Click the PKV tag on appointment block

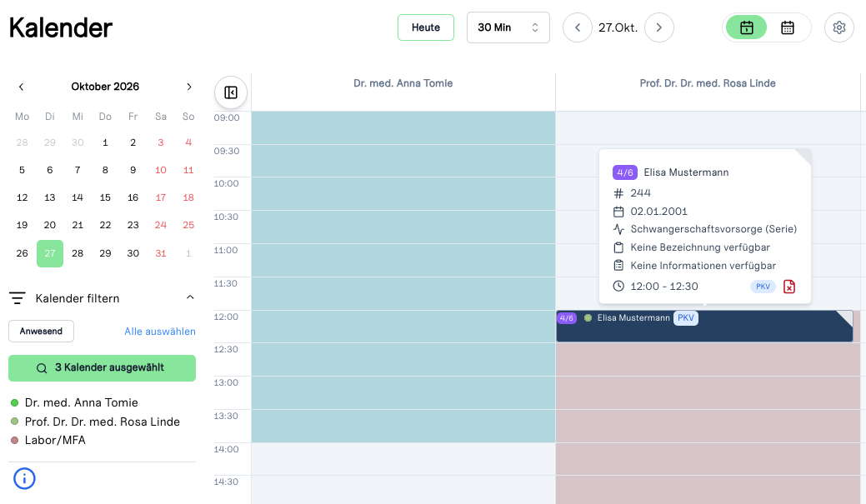tap(685, 318)
